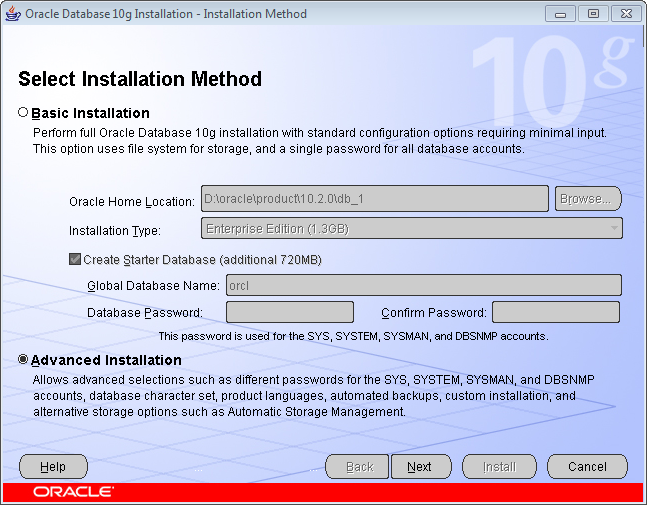
Task: Click the Confirm Password field
Action: [x=556, y=312]
